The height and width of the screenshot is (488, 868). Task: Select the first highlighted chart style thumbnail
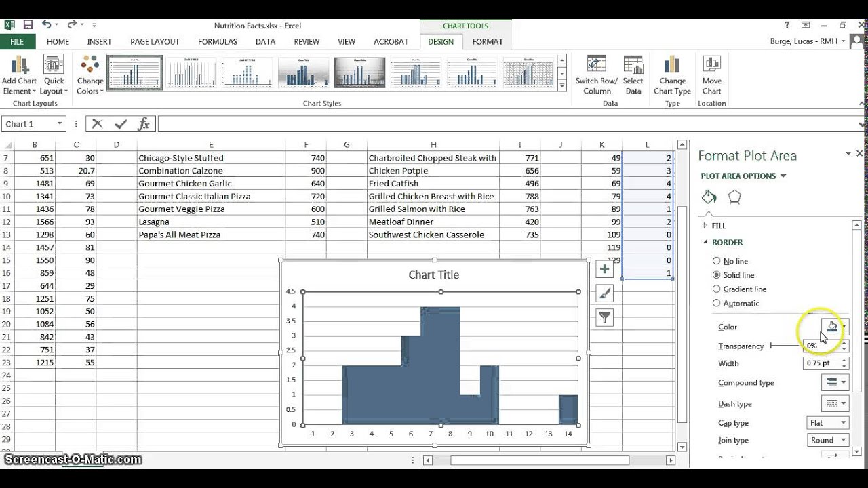click(x=134, y=73)
